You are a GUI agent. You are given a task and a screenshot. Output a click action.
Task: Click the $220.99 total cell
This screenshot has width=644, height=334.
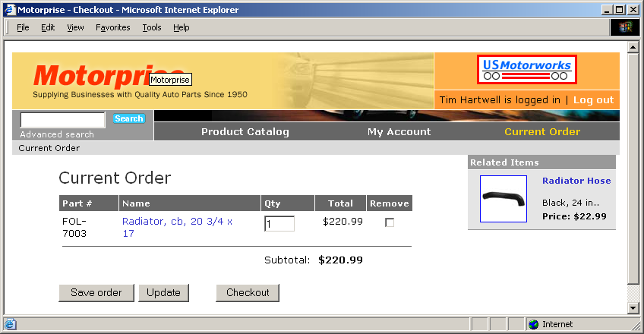pos(343,222)
